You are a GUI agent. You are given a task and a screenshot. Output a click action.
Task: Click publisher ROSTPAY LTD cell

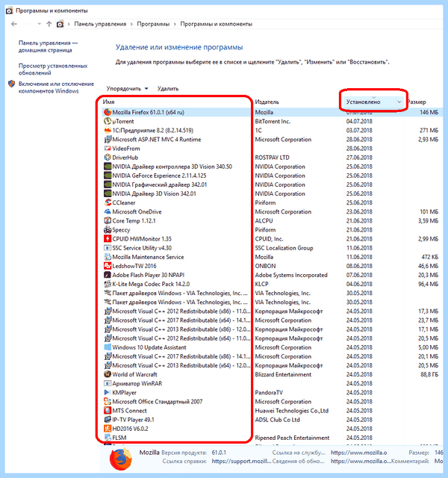pyautogui.click(x=272, y=158)
